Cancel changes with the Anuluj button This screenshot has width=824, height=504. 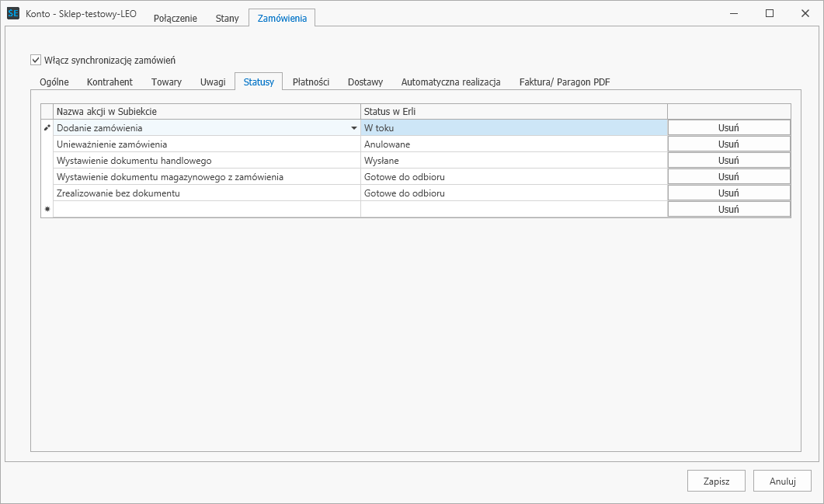783,481
